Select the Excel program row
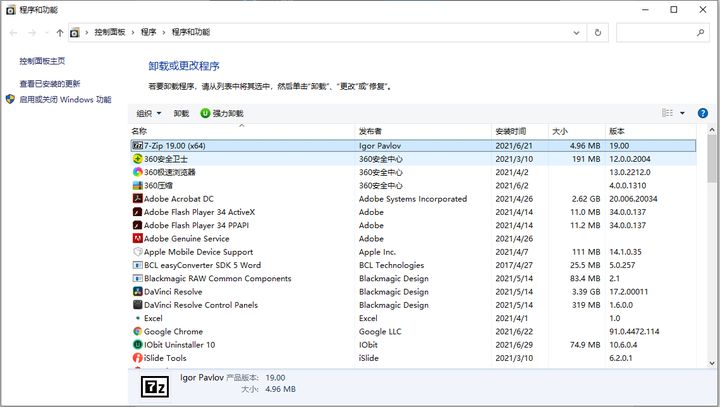This screenshot has height=407, width=720. pyautogui.click(x=413, y=318)
